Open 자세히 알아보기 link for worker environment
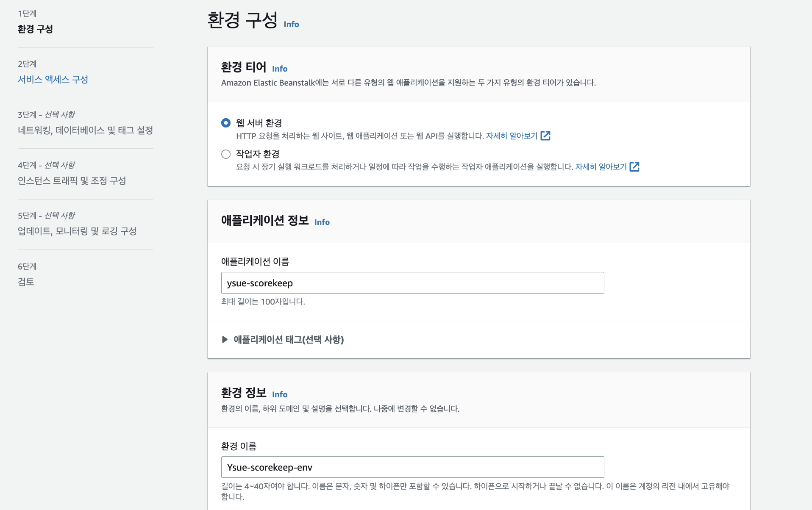This screenshot has height=510, width=812. pyautogui.click(x=601, y=167)
